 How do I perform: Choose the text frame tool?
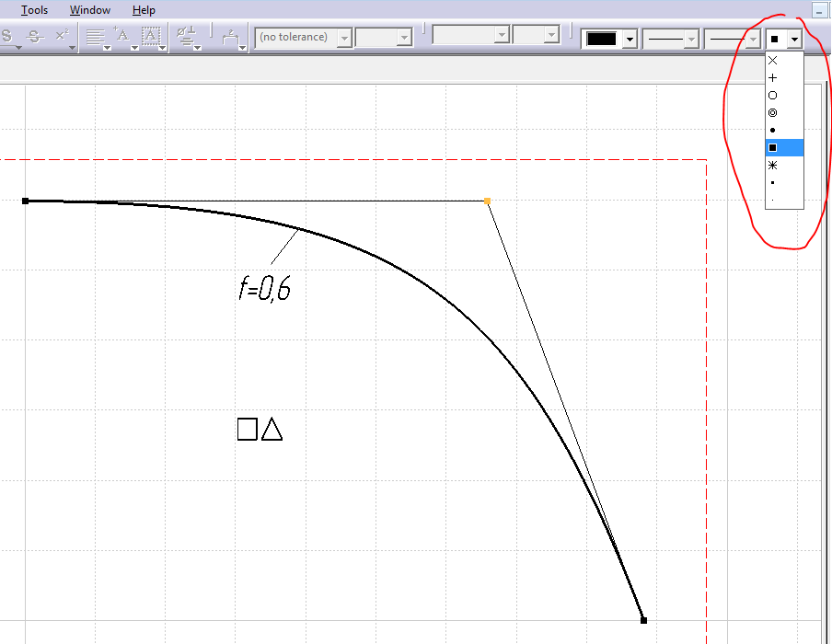point(151,37)
